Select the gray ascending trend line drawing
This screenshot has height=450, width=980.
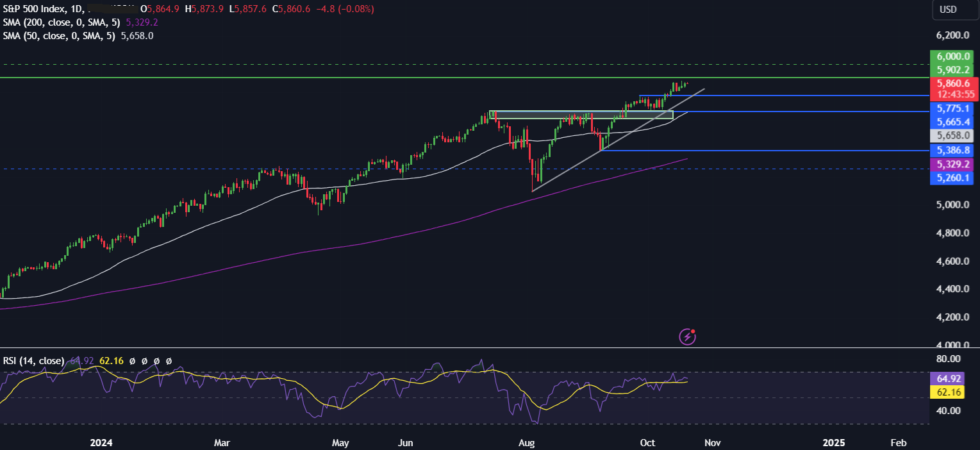pos(619,140)
